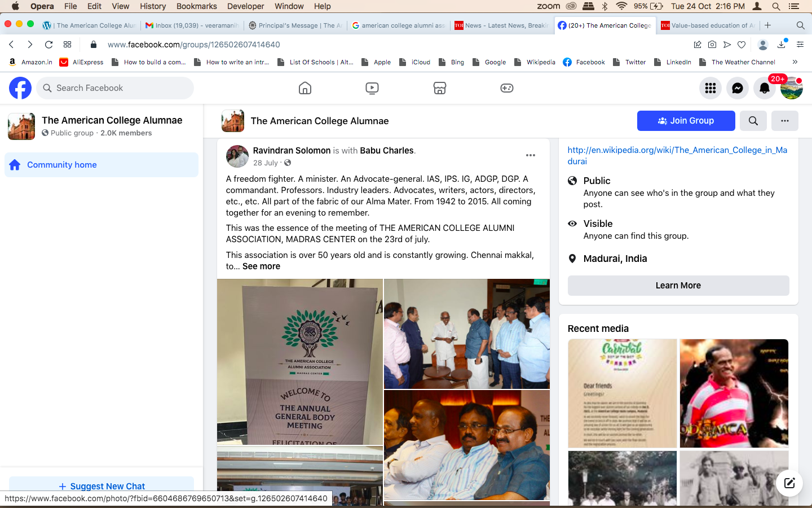Open the Carnival recent media thumbnail

click(x=622, y=393)
